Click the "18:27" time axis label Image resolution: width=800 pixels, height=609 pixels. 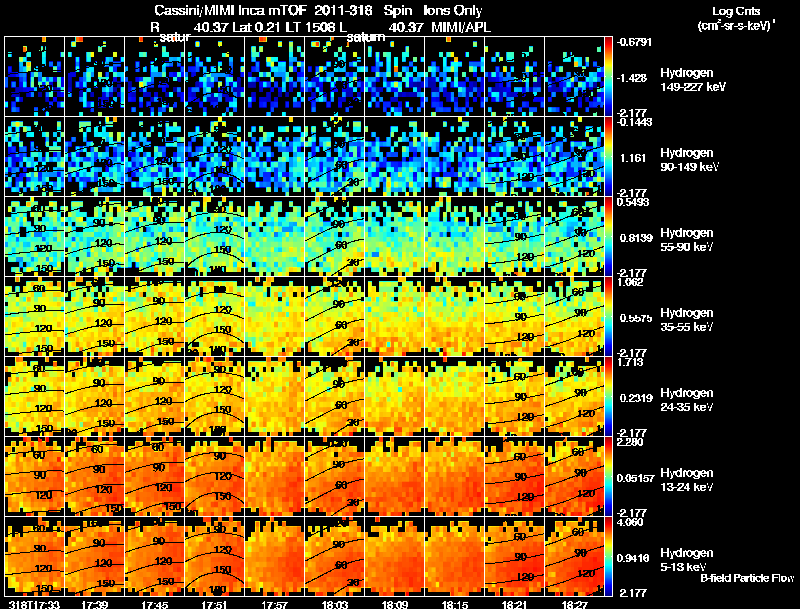click(575, 604)
